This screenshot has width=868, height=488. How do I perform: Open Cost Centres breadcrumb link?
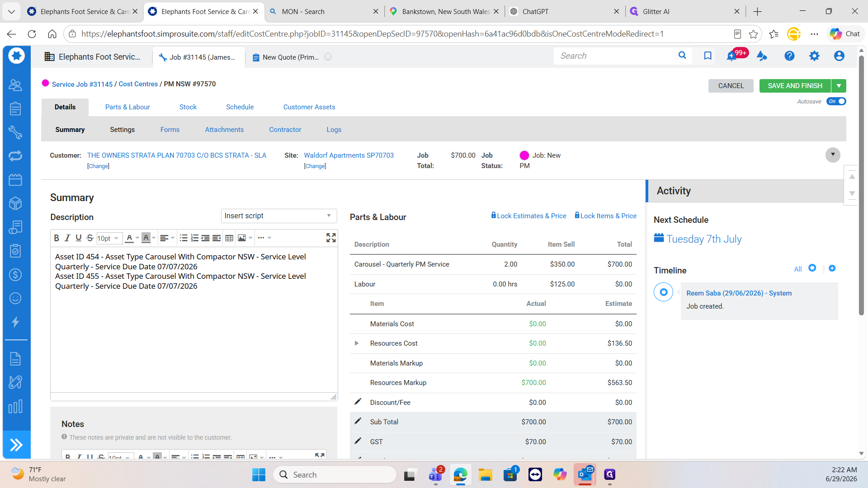click(x=138, y=84)
